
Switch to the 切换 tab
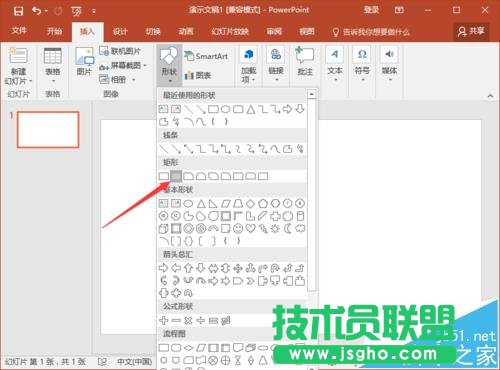coord(153,31)
